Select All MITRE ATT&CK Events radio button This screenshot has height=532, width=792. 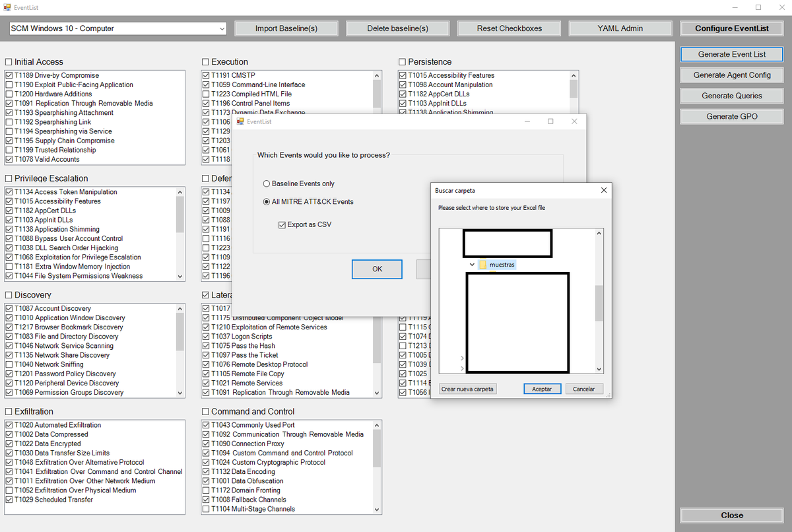tap(267, 202)
